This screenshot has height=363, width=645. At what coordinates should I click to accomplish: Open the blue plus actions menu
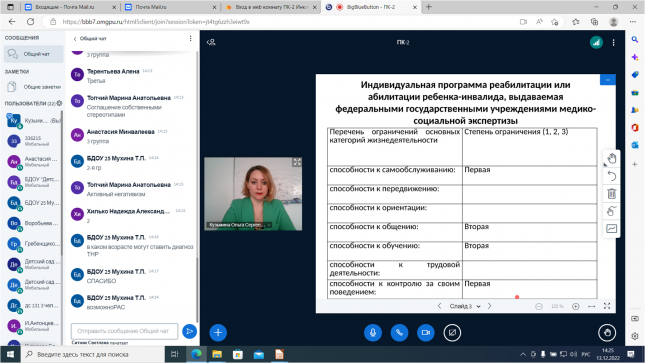click(218, 333)
